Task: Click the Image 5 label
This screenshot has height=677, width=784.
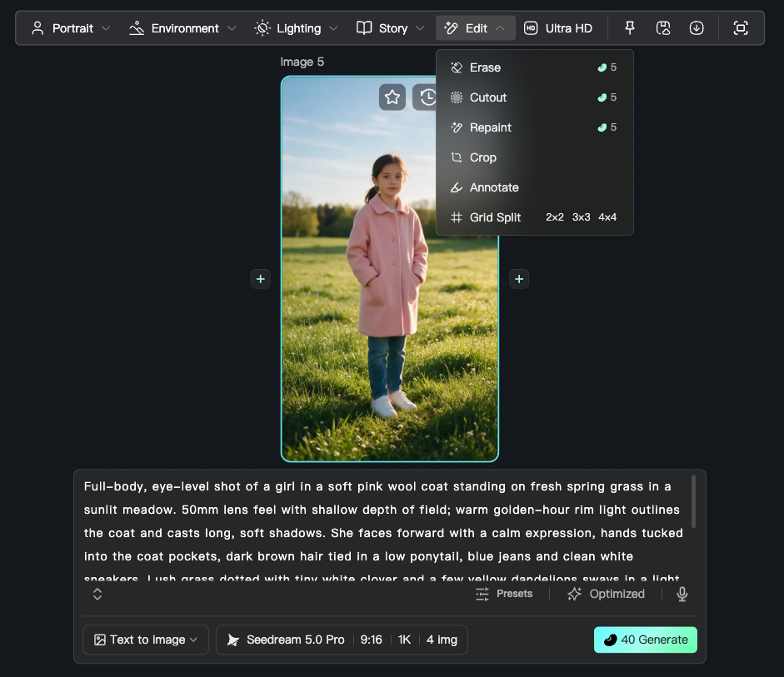Action: pos(302,62)
